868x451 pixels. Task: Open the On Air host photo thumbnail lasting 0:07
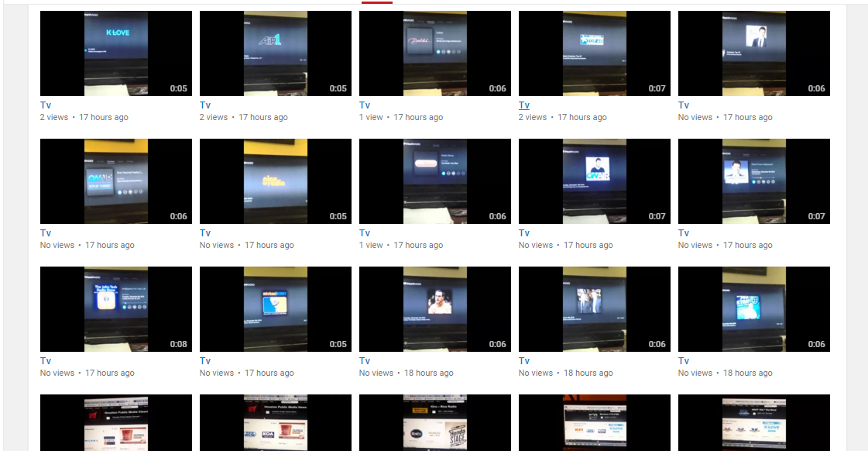595,181
